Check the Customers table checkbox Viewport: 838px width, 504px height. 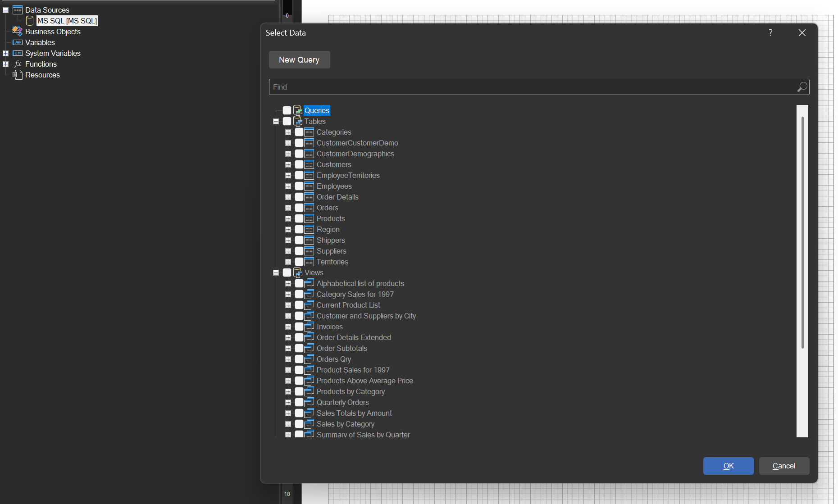(x=300, y=164)
